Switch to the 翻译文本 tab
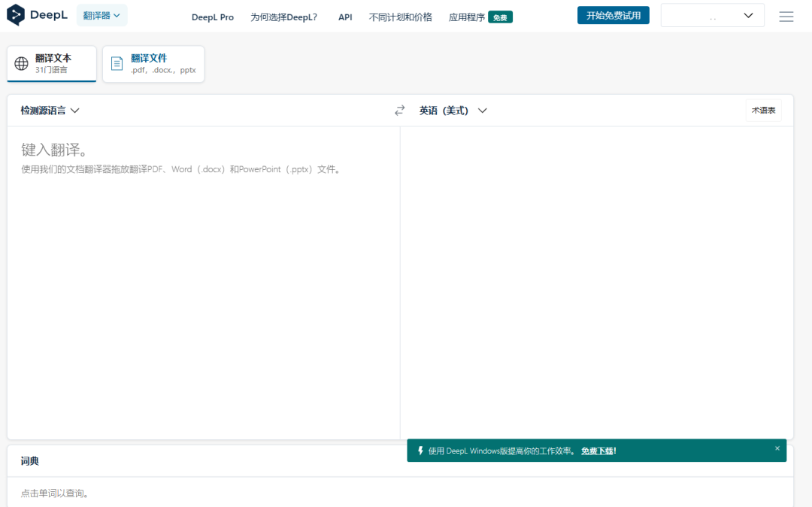This screenshot has width=812, height=507. click(52, 64)
